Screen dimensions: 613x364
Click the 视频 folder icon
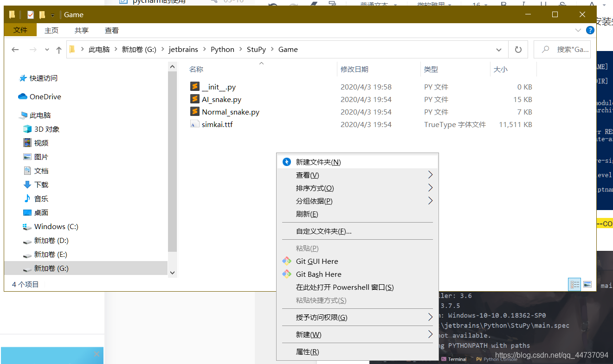pos(27,143)
